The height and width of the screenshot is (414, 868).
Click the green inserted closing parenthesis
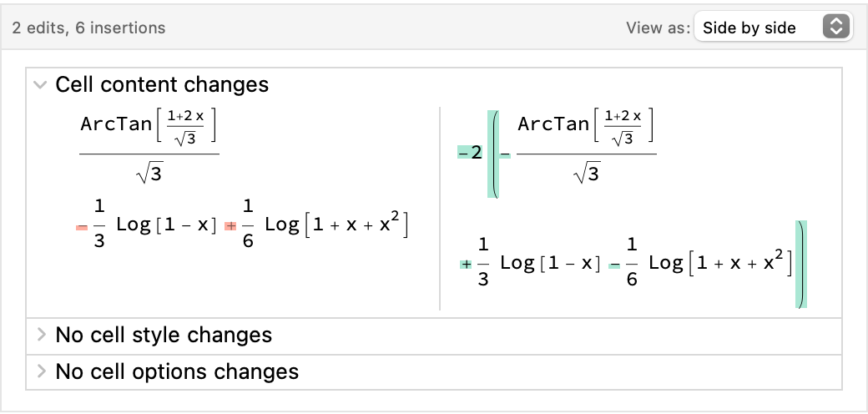click(x=801, y=265)
